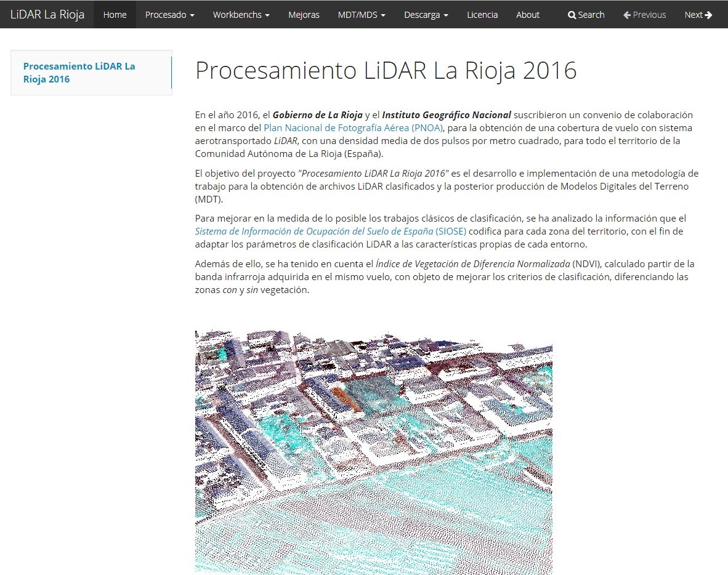728x575 pixels.
Task: Select sidebar entry Procesamiento LiDAR La Rioja 2016
Action: click(x=79, y=73)
